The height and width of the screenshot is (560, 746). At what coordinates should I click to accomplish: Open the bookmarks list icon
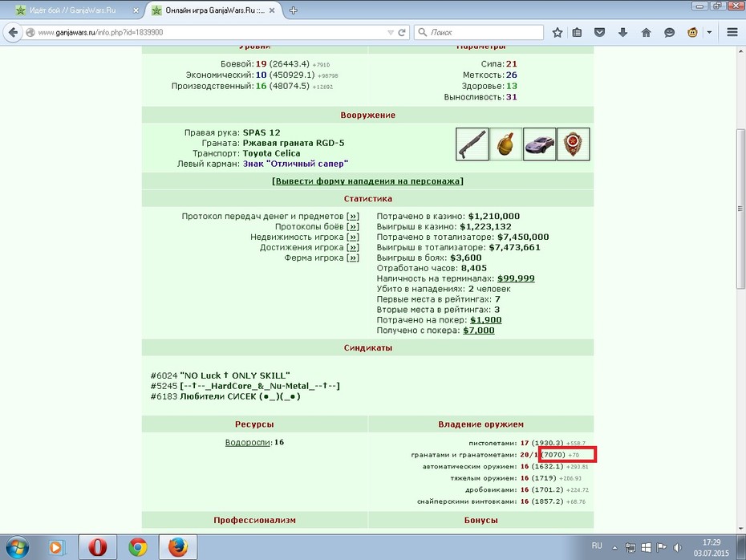(577, 32)
